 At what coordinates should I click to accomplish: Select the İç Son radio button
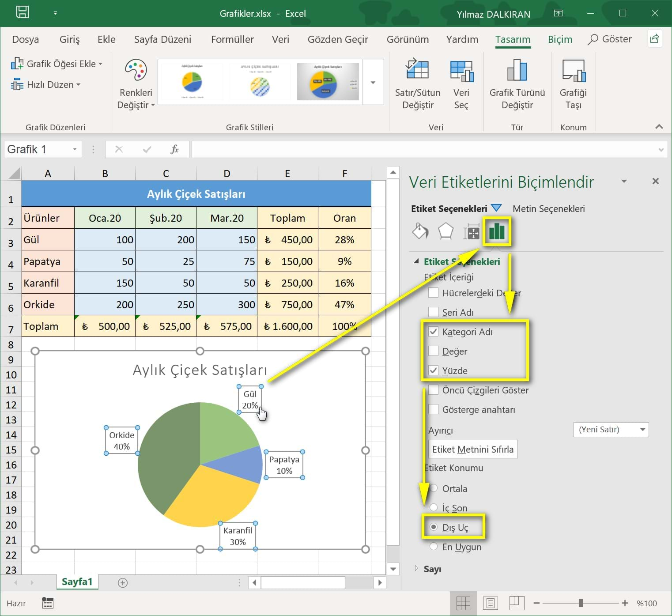(x=434, y=508)
